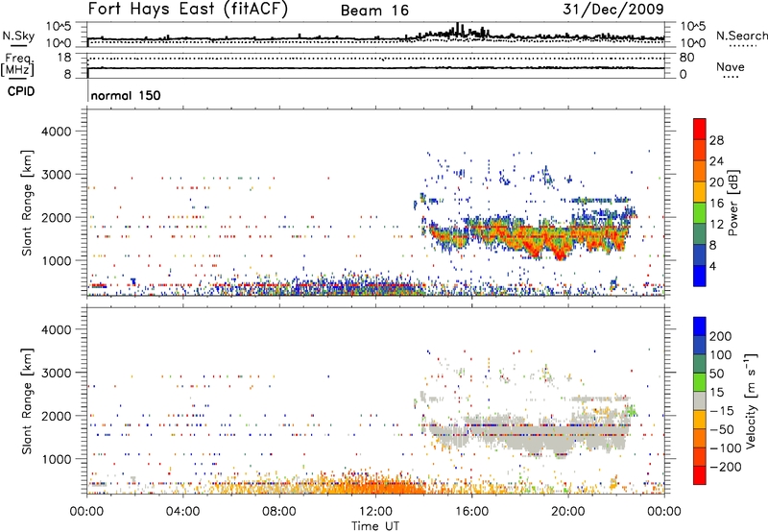Click the "2000" tick of the power panel
This screenshot has width=768, height=532.
[x=57, y=217]
